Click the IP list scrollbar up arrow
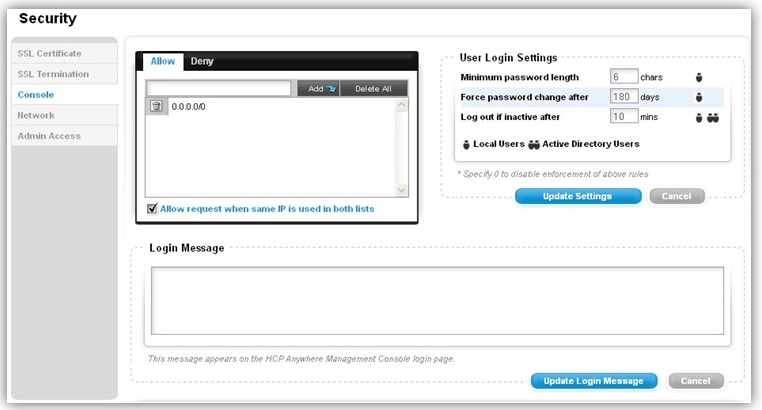 pyautogui.click(x=401, y=104)
